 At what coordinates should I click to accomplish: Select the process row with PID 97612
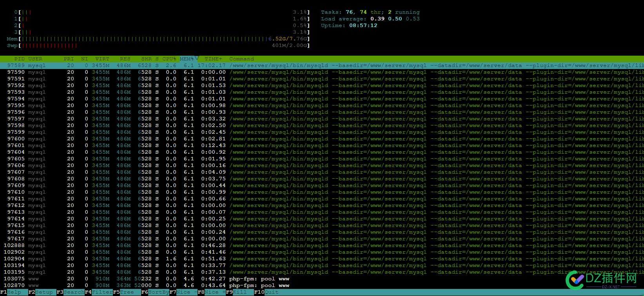coord(322,205)
